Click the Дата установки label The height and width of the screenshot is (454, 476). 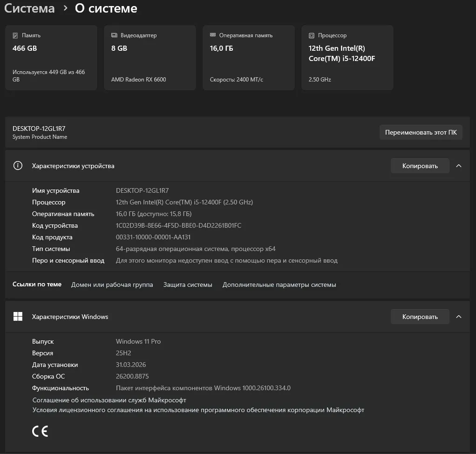pos(55,365)
